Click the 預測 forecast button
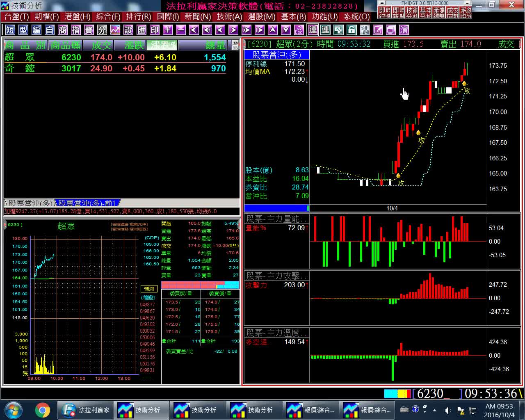Viewport: 525px width, 420px height. coord(149,289)
